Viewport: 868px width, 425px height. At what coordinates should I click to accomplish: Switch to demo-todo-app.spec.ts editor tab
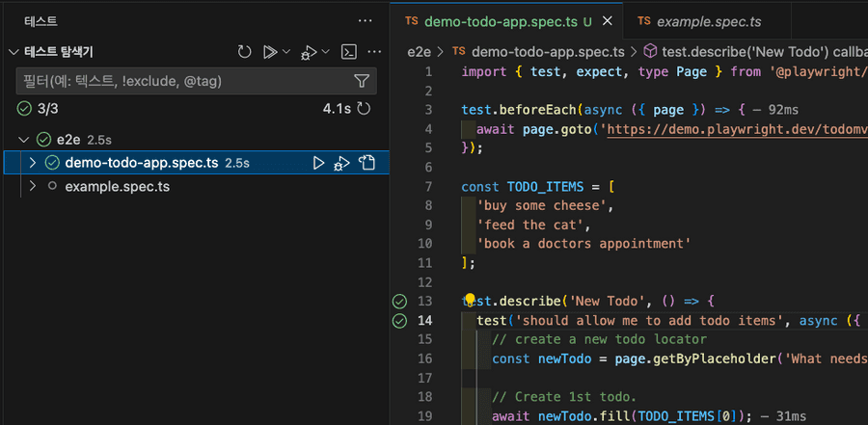coord(506,21)
